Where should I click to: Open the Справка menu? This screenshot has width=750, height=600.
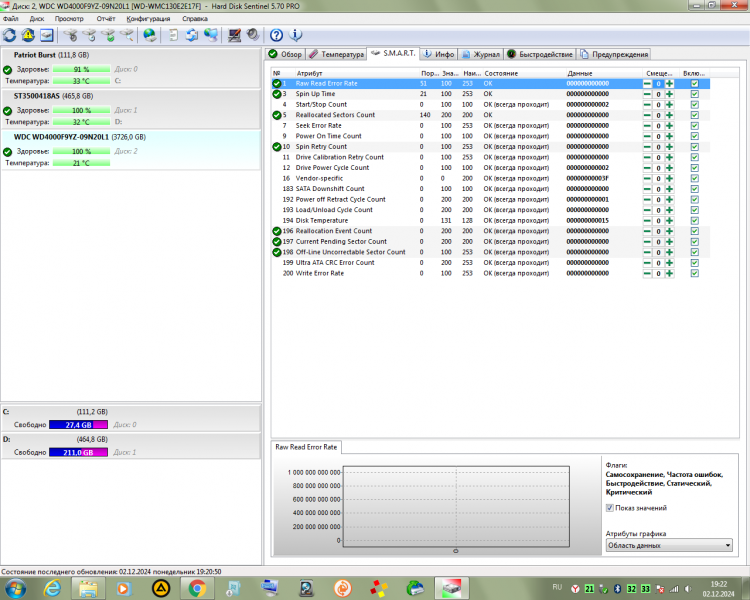[x=195, y=19]
